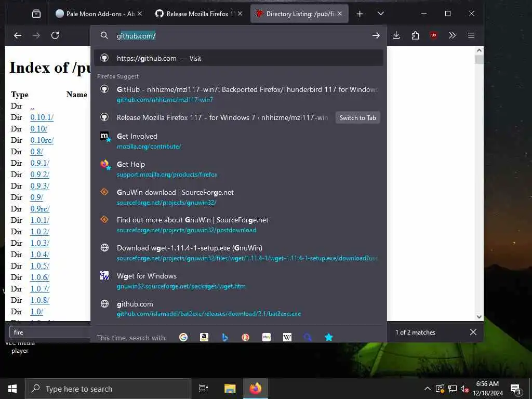Close the Pale Moon Add-ons tab
Image resolution: width=532 pixels, height=399 pixels.
(x=140, y=14)
